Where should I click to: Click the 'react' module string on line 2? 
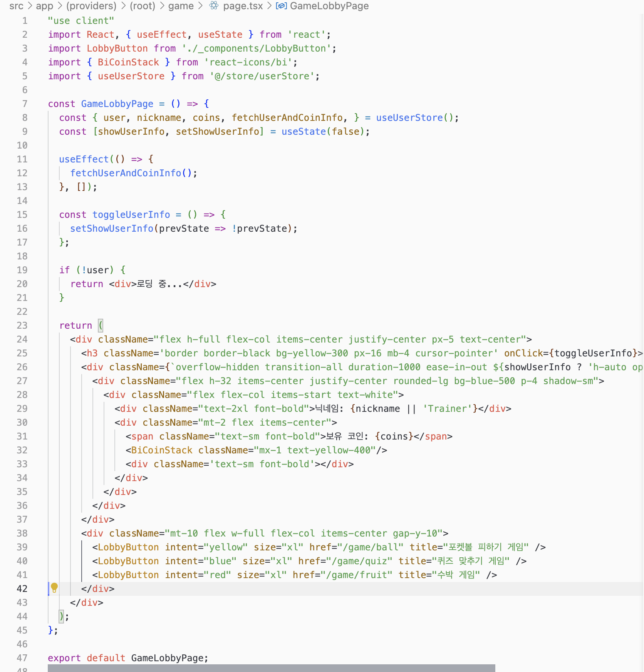307,35
